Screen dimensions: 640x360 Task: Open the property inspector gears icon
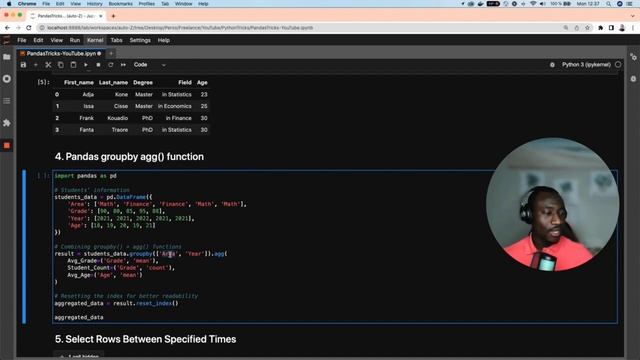633,57
